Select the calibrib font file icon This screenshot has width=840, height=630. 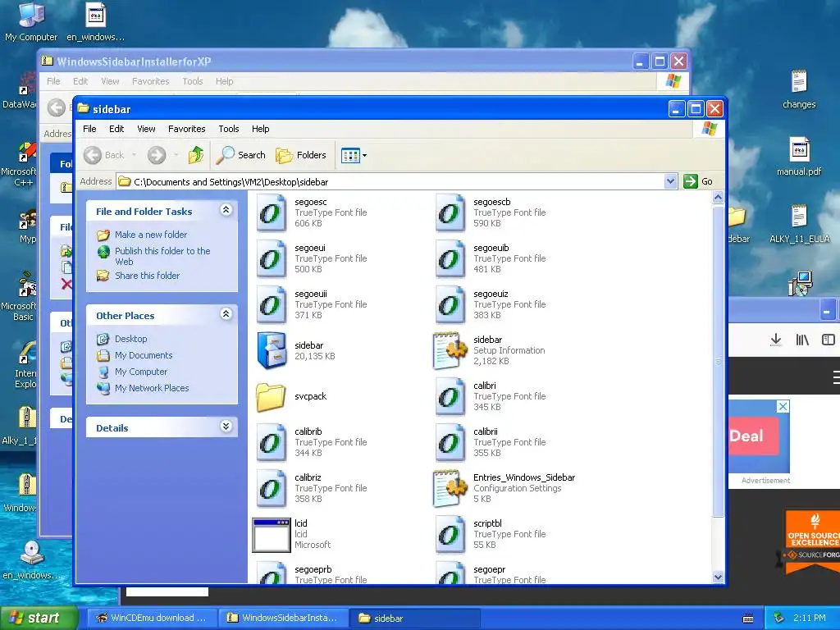tap(271, 442)
